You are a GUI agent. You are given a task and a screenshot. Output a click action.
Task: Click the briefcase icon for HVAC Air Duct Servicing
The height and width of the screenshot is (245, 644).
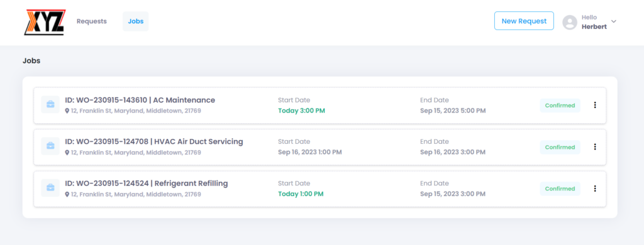click(50, 146)
